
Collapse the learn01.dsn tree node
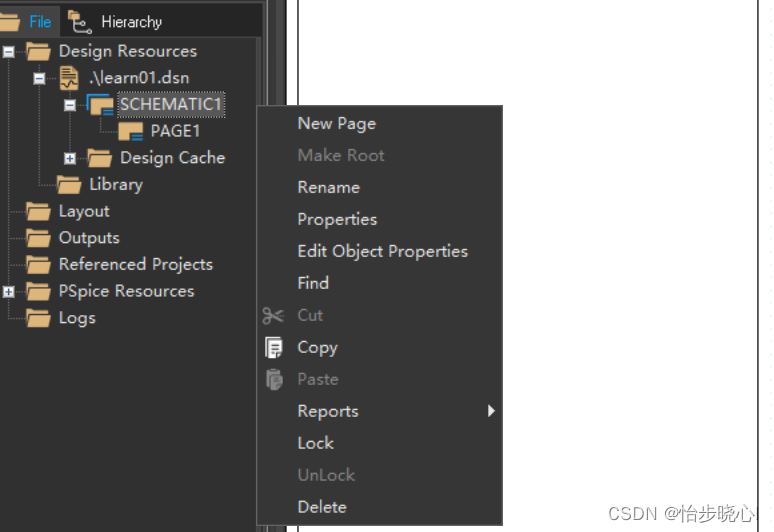coord(39,78)
